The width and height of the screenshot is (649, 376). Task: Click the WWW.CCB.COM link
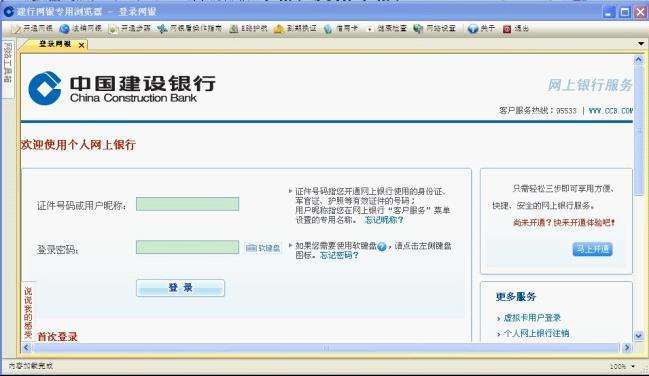[x=611, y=111]
